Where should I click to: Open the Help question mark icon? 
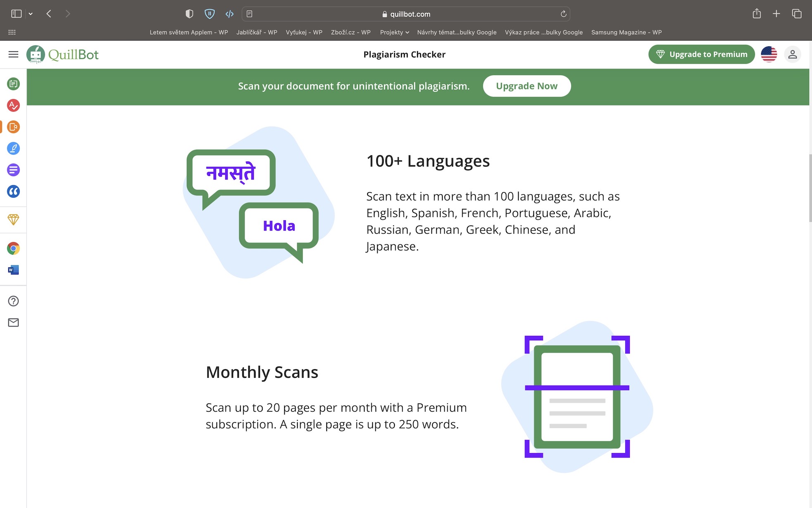(13, 301)
